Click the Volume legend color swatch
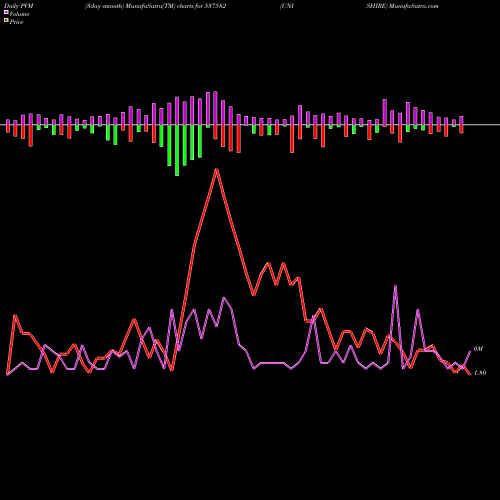500x500 pixels. tap(6, 13)
